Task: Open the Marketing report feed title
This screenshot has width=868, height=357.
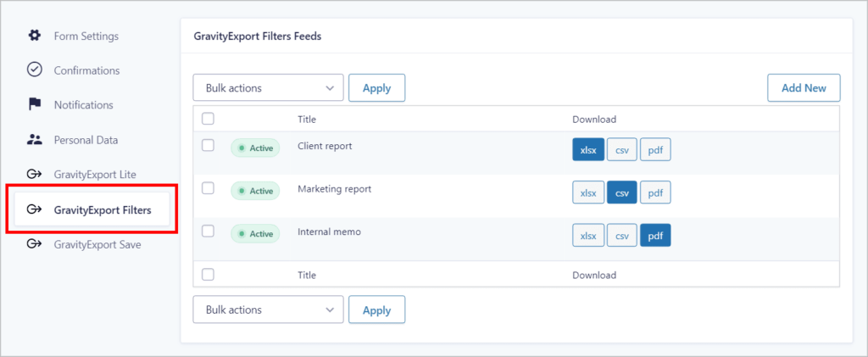Action: (x=334, y=189)
